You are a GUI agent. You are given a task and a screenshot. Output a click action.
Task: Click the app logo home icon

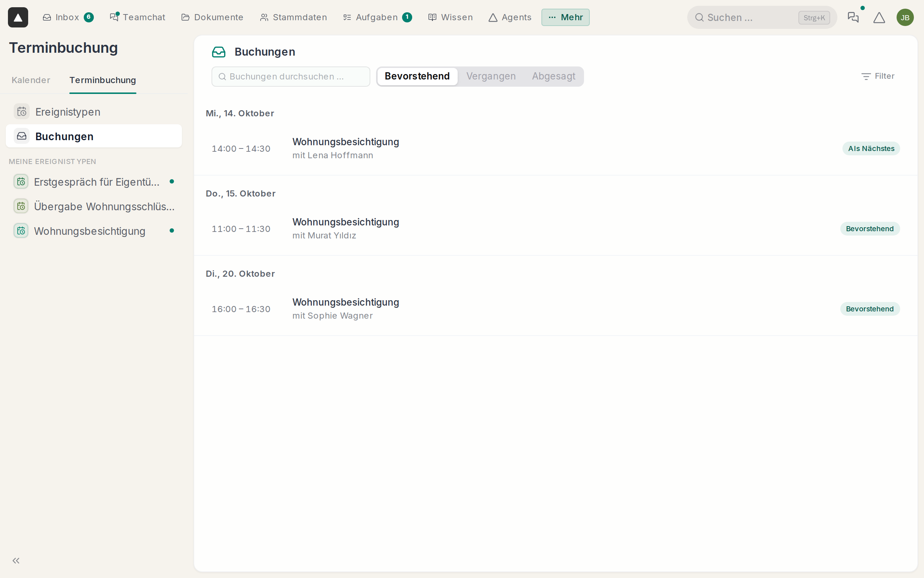click(18, 17)
